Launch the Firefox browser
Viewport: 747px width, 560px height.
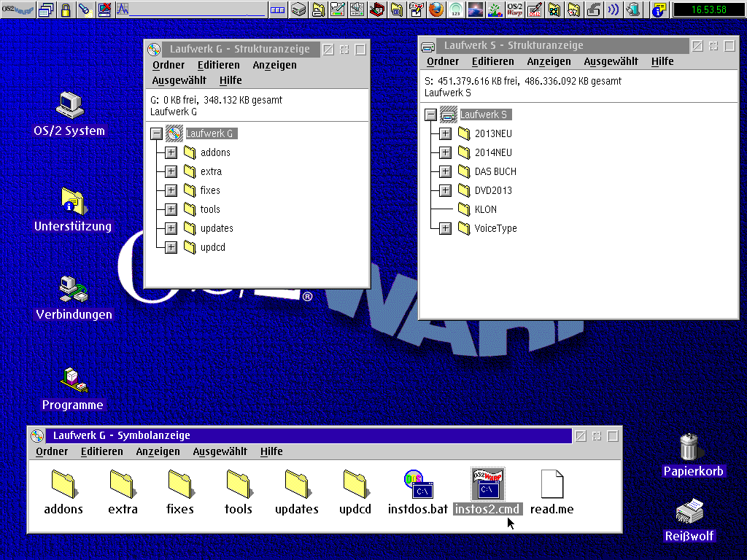click(436, 9)
